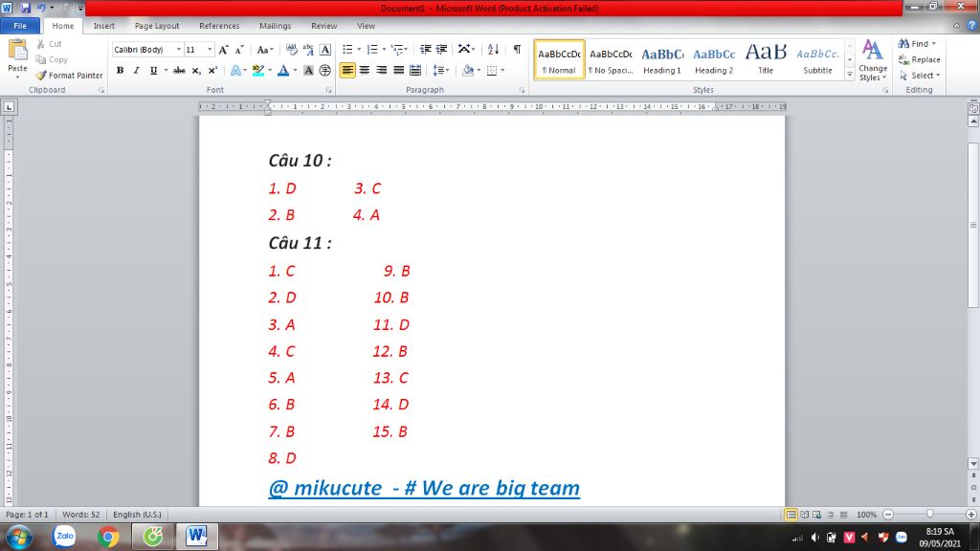
Task: Click the Paste icon in Clipboard group
Action: pyautogui.click(x=17, y=50)
